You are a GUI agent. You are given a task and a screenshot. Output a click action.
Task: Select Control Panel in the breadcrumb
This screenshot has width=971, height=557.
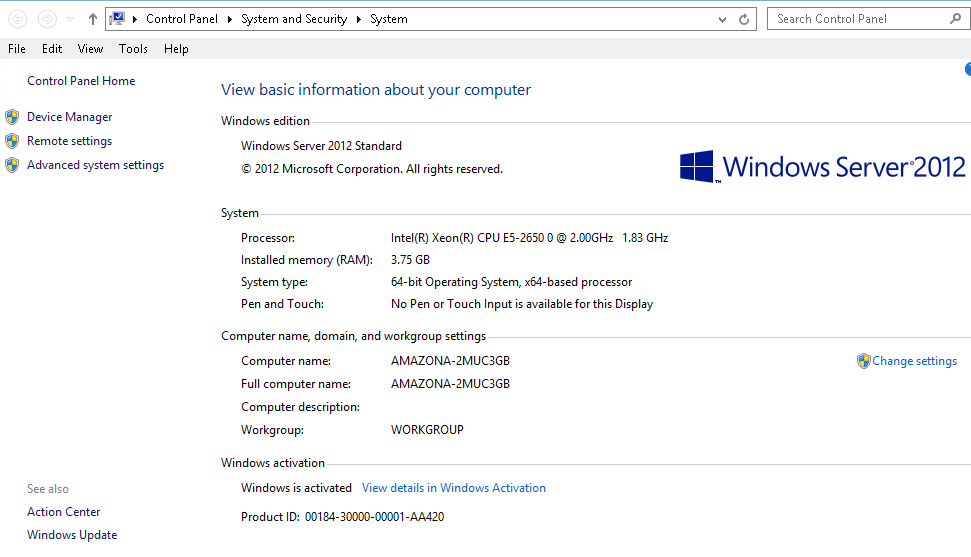click(182, 19)
